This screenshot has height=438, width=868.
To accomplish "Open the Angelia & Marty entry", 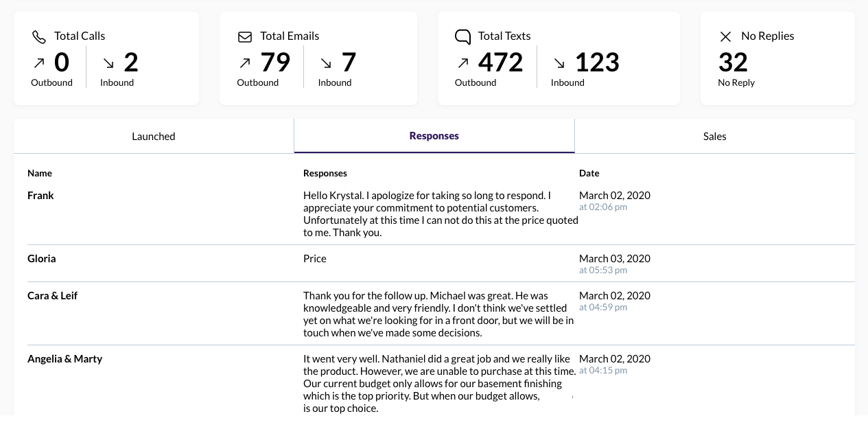I will click(x=65, y=359).
